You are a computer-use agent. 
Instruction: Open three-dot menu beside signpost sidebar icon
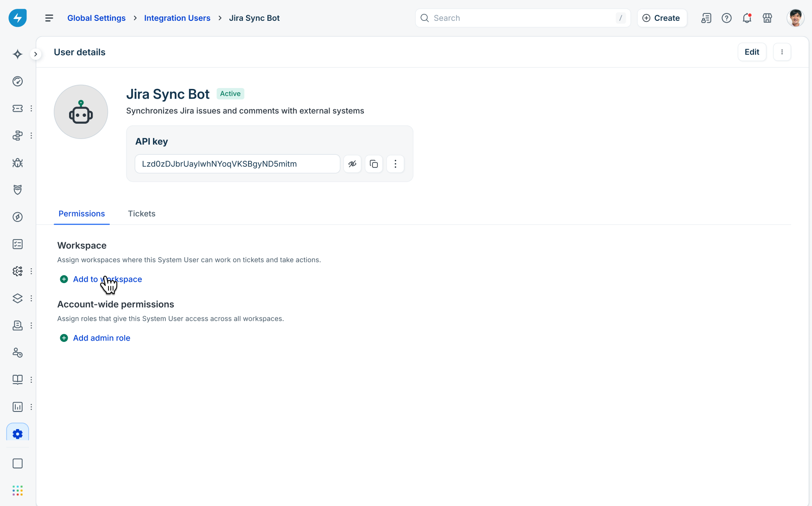click(31, 136)
